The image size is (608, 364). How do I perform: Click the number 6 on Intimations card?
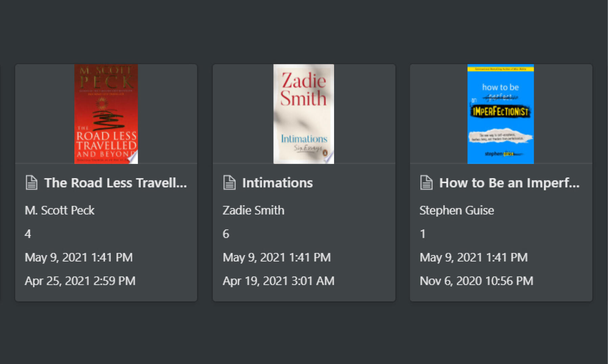226,234
